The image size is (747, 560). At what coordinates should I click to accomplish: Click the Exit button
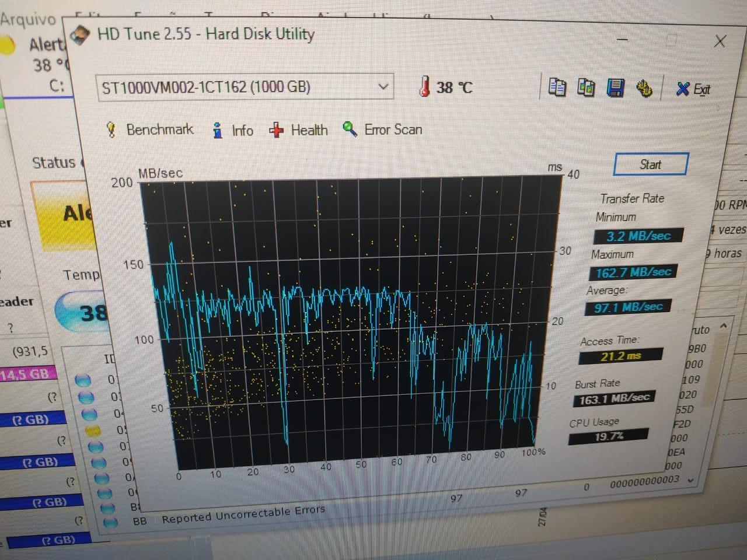click(693, 89)
